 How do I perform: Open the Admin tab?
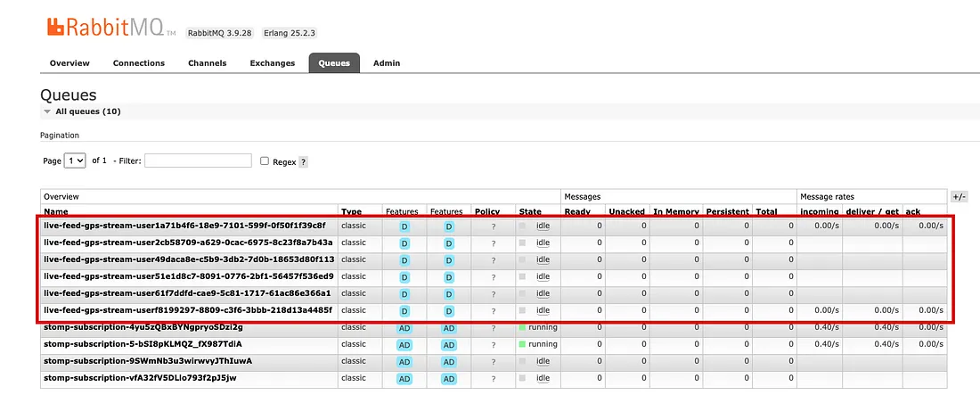point(387,63)
